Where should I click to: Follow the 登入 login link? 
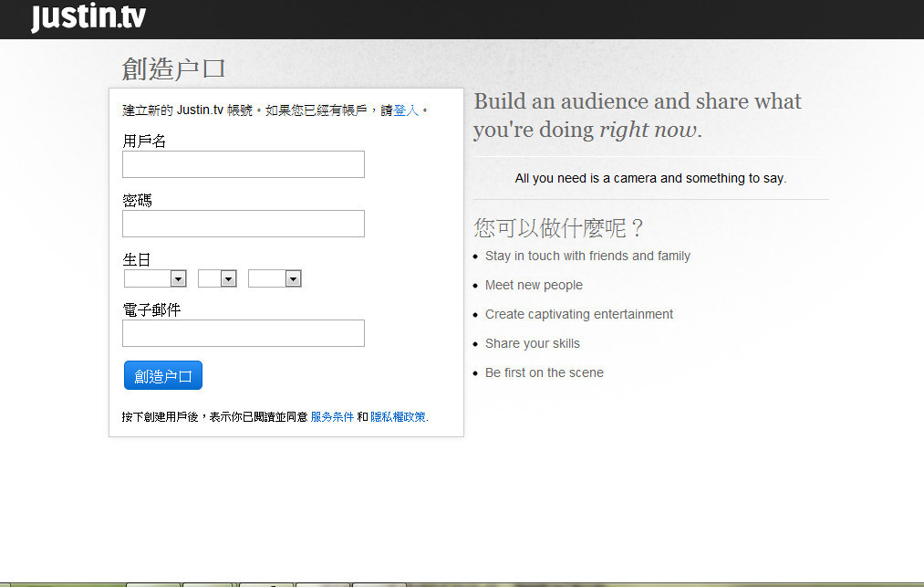pos(406,110)
